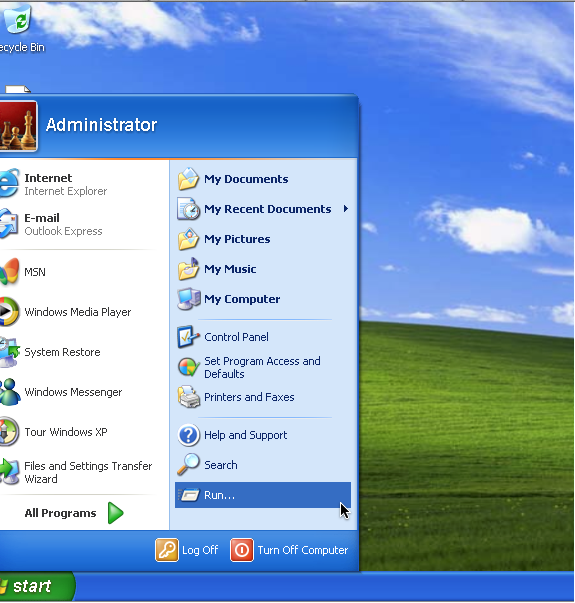Click the Search magnifying glass icon
The width and height of the screenshot is (575, 603).
pyautogui.click(x=188, y=465)
